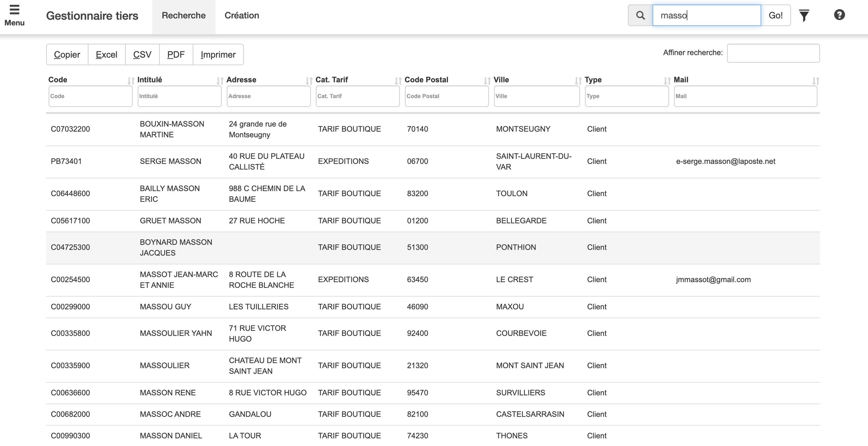The height and width of the screenshot is (446, 868).
Task: Click the Code Postal filter field
Action: (x=447, y=96)
